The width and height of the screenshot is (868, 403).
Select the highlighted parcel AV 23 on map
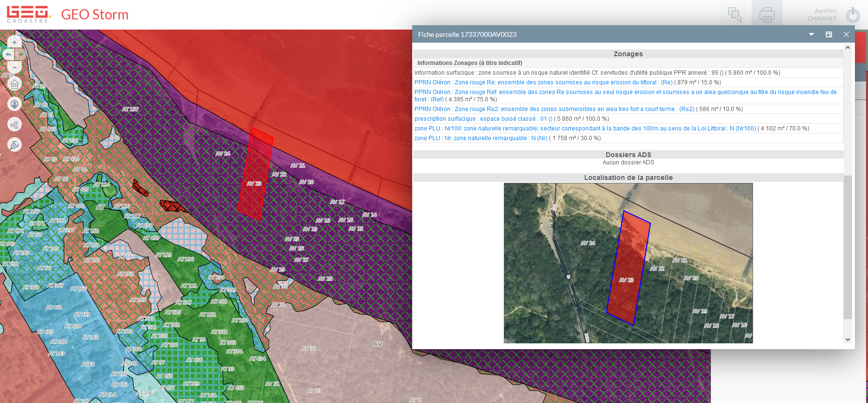coord(255,175)
